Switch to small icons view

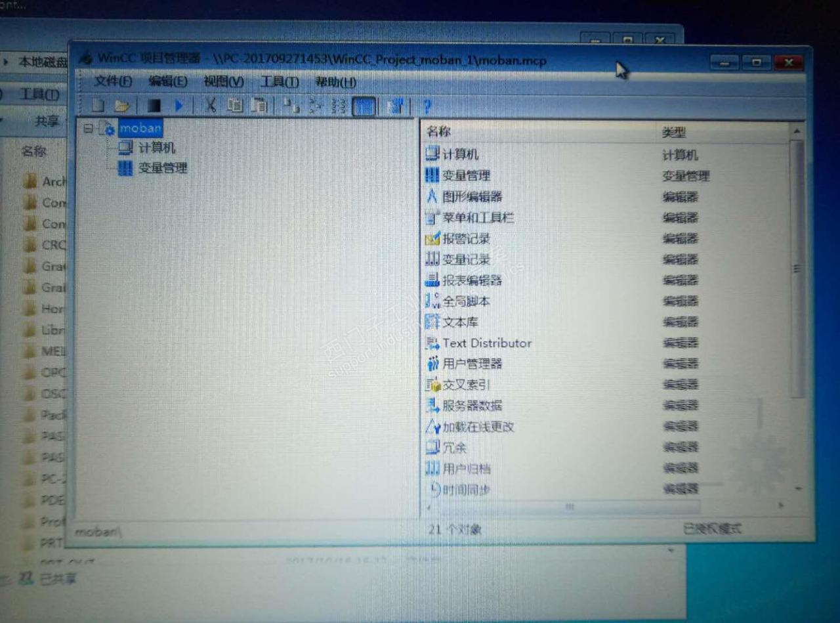point(316,105)
